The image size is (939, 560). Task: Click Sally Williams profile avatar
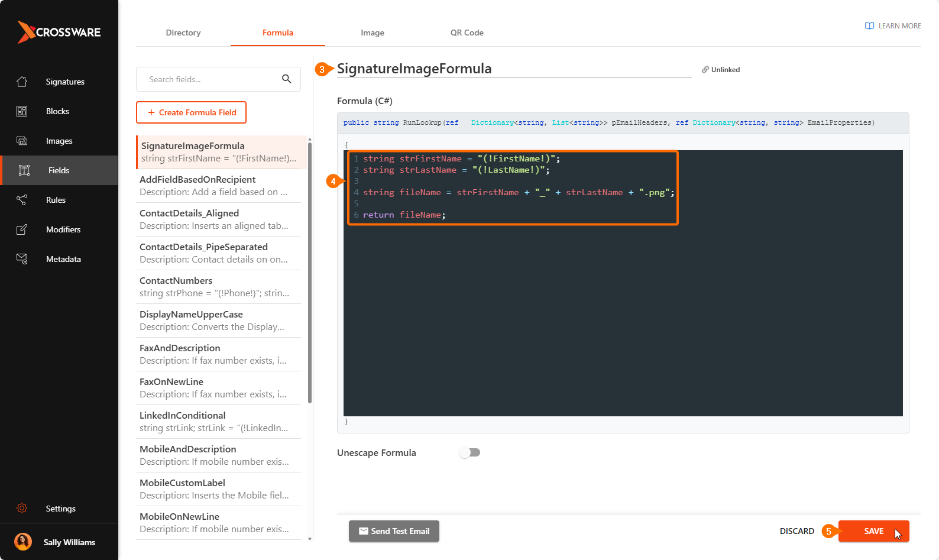[x=23, y=542]
